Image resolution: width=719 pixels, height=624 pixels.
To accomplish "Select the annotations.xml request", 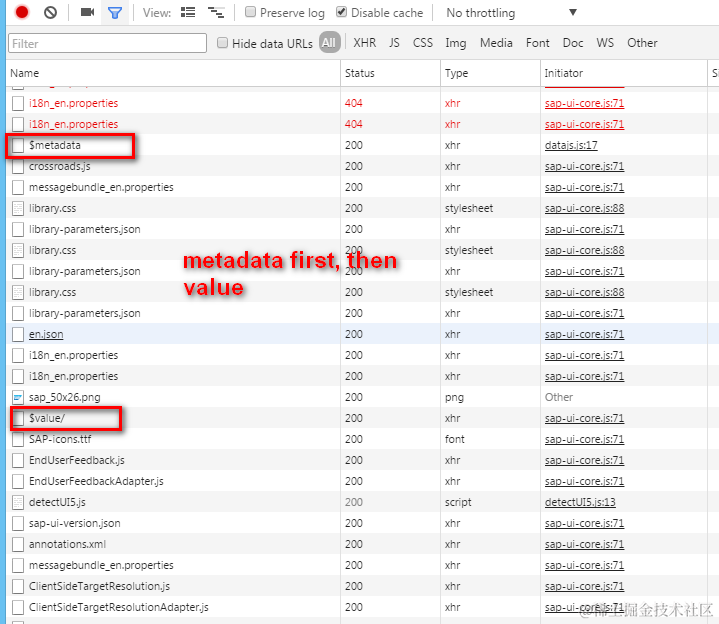I will click(x=67, y=544).
